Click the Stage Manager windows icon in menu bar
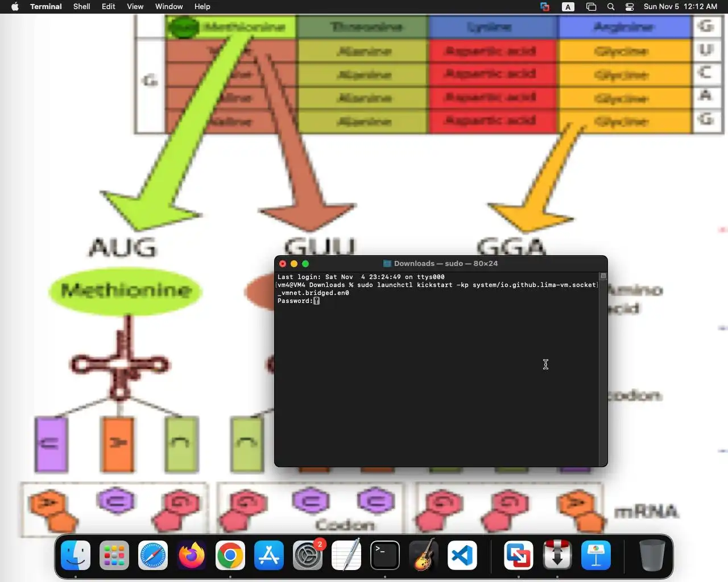The image size is (728, 582). (x=591, y=7)
